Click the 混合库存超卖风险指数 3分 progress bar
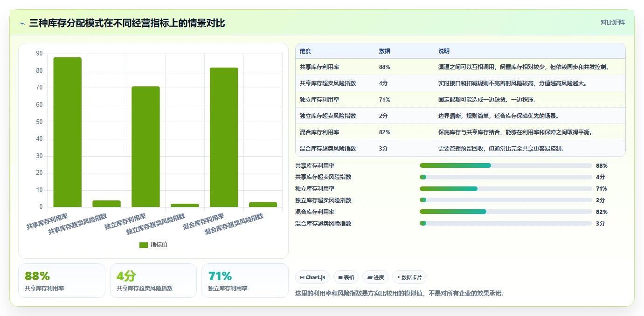This screenshot has height=316, width=644. click(x=506, y=223)
